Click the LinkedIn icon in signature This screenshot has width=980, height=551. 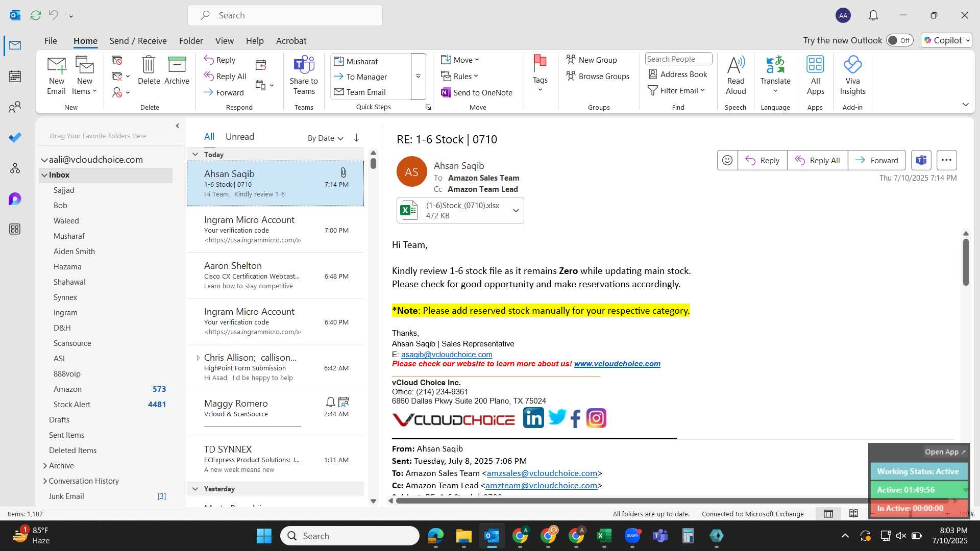(533, 418)
